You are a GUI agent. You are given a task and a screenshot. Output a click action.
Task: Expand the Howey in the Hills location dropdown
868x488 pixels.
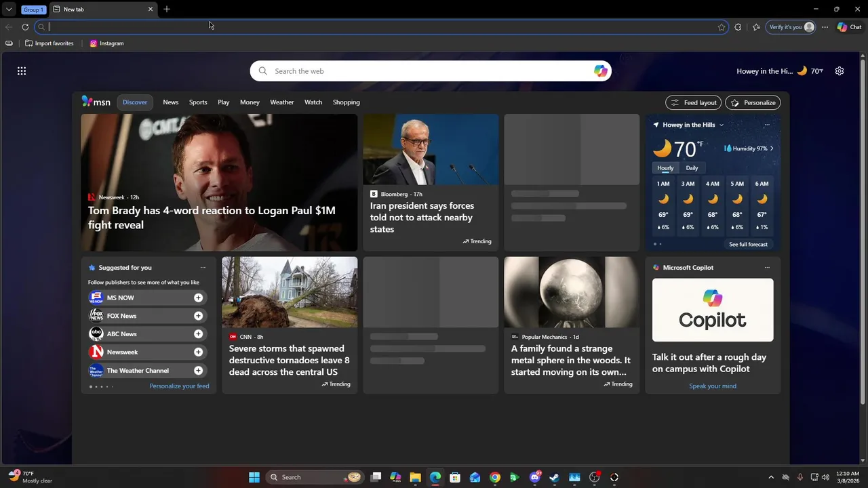click(721, 125)
